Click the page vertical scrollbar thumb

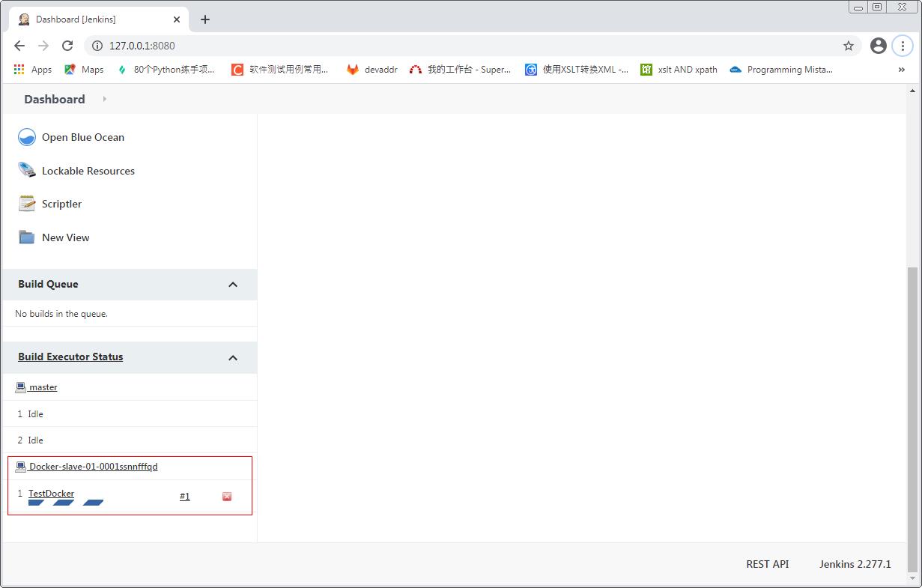click(x=912, y=419)
